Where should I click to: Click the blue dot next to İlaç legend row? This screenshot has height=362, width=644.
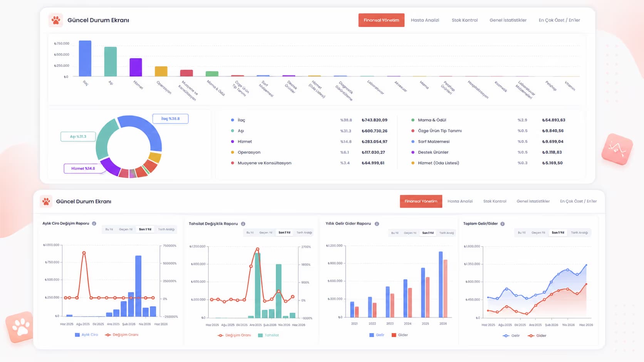coord(232,120)
